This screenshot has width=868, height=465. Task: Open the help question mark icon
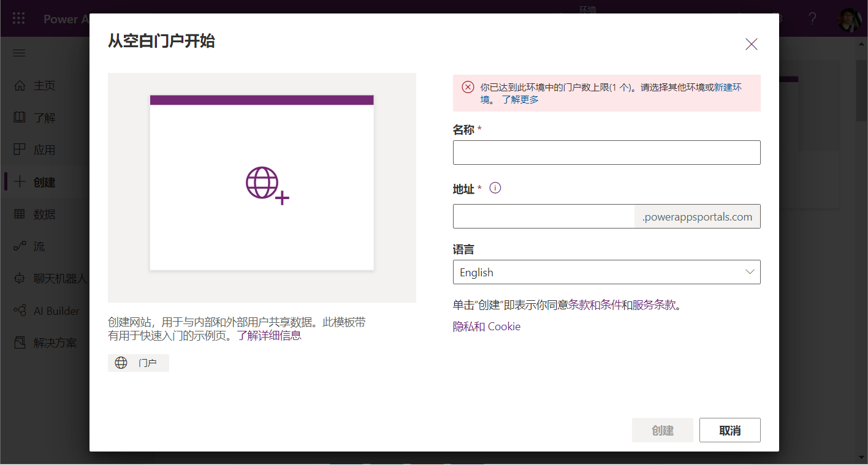click(x=812, y=18)
